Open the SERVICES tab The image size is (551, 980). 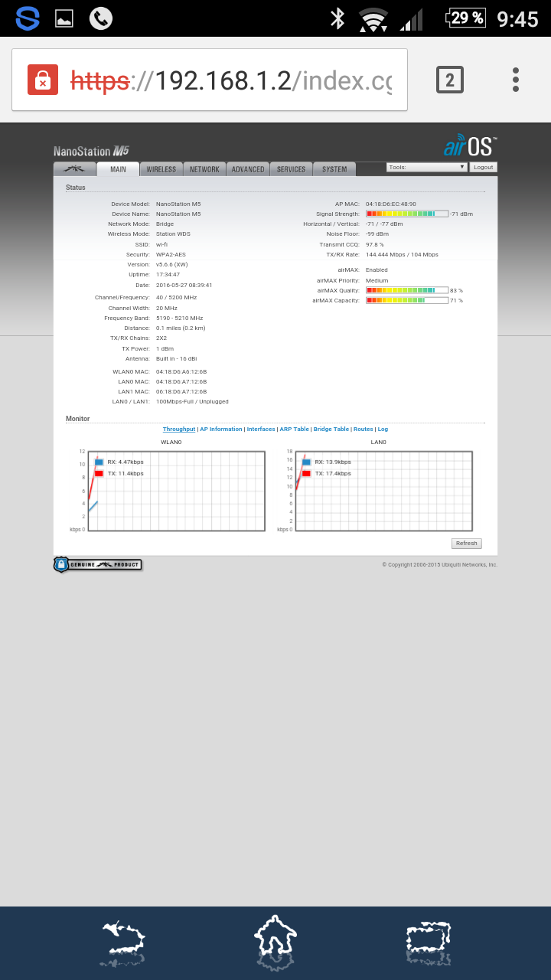click(291, 169)
